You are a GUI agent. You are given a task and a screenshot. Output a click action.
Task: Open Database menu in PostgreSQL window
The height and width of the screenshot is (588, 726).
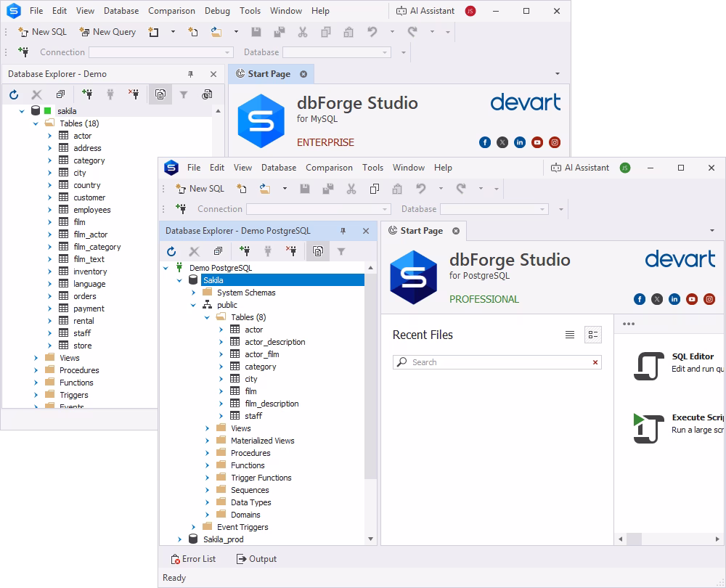click(x=279, y=168)
